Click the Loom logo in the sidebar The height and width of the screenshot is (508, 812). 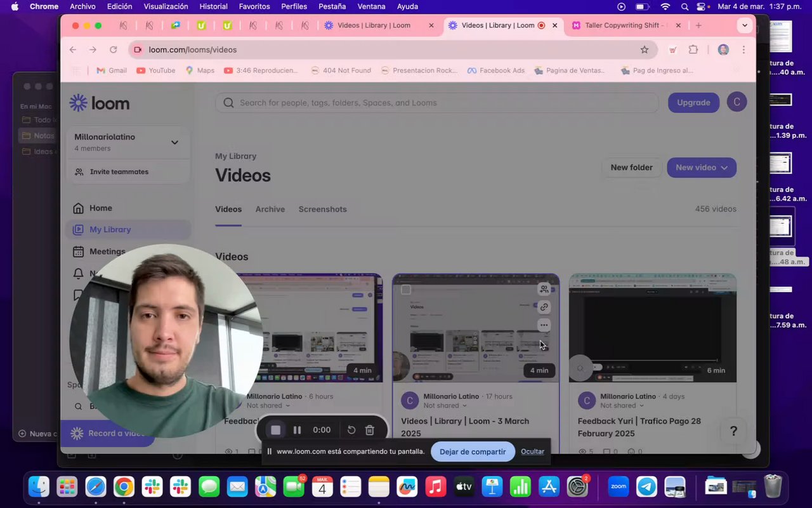(x=100, y=103)
